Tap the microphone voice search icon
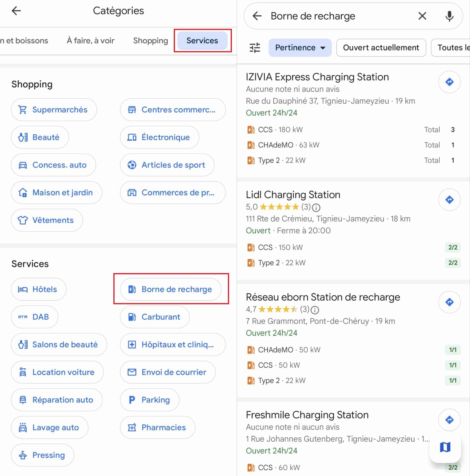This screenshot has width=470, height=476. point(449,16)
